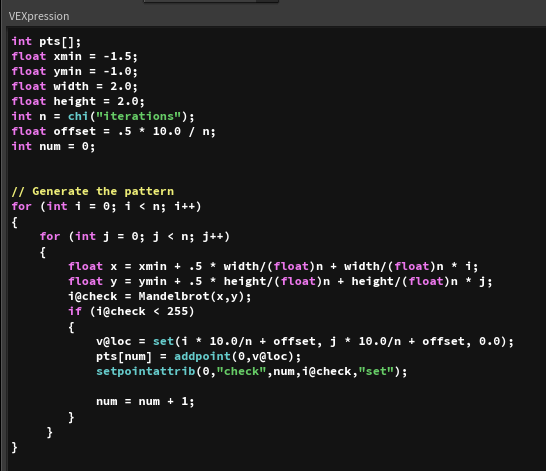Click the setpointattrib function call
This screenshot has width=546, height=471.
click(252, 371)
